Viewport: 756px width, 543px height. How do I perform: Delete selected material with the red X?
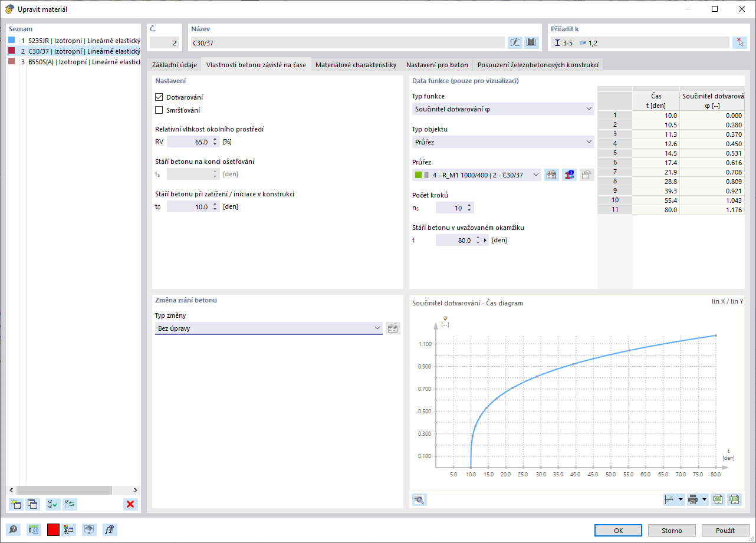pyautogui.click(x=130, y=504)
